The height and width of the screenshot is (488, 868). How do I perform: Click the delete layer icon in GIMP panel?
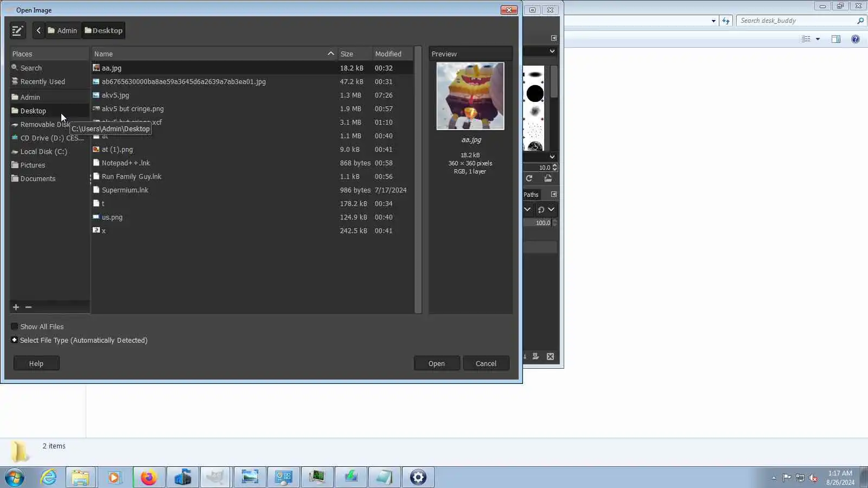click(x=550, y=357)
